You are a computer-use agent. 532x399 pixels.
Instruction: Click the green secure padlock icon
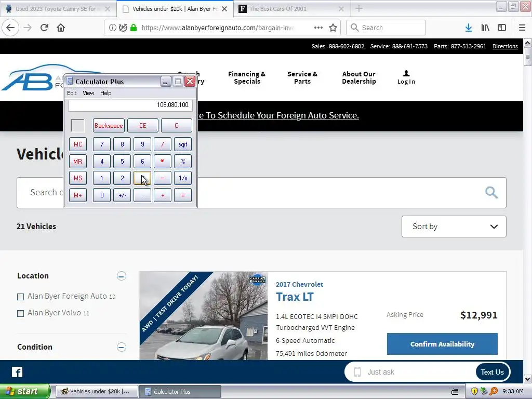point(134,28)
